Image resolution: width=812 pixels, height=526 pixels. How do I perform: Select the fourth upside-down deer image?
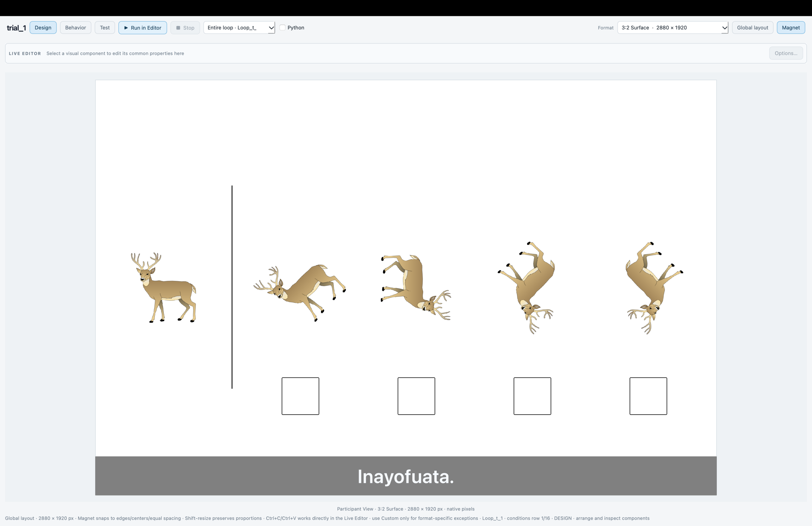click(654, 288)
